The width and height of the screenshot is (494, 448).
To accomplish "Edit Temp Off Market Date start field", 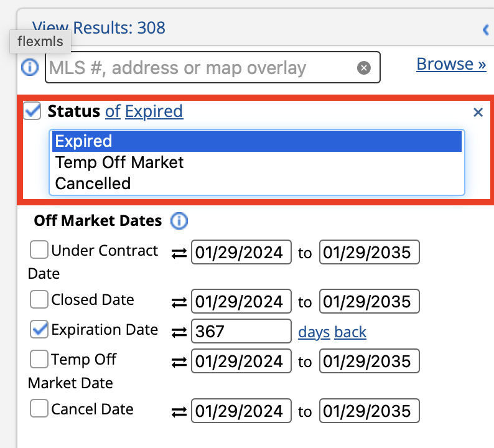I will 241,361.
